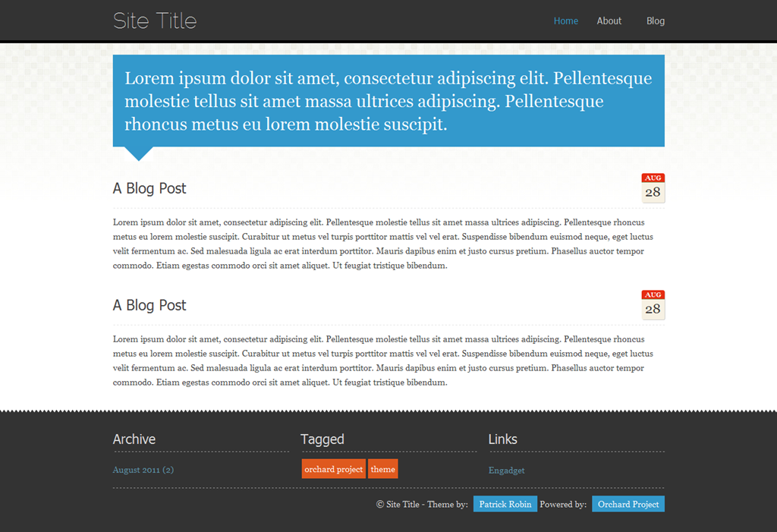Navigate to the Blog menu item
777x532 pixels.
pyautogui.click(x=655, y=20)
